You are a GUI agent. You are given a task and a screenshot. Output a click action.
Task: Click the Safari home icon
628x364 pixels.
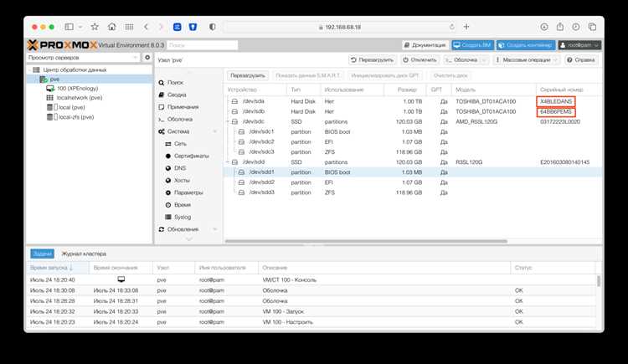111,27
